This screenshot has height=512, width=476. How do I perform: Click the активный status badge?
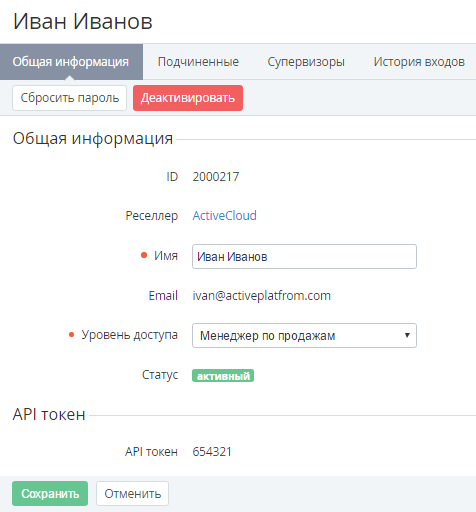(x=223, y=376)
